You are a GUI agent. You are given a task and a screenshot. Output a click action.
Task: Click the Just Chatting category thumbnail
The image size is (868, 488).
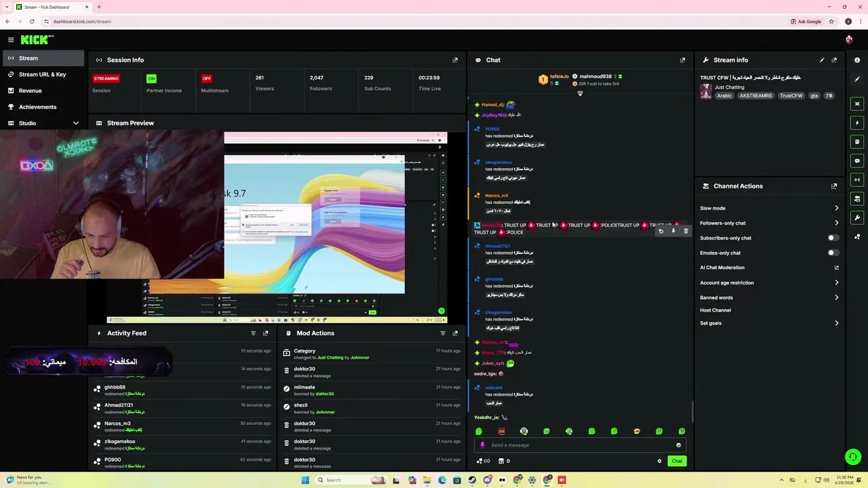[706, 91]
